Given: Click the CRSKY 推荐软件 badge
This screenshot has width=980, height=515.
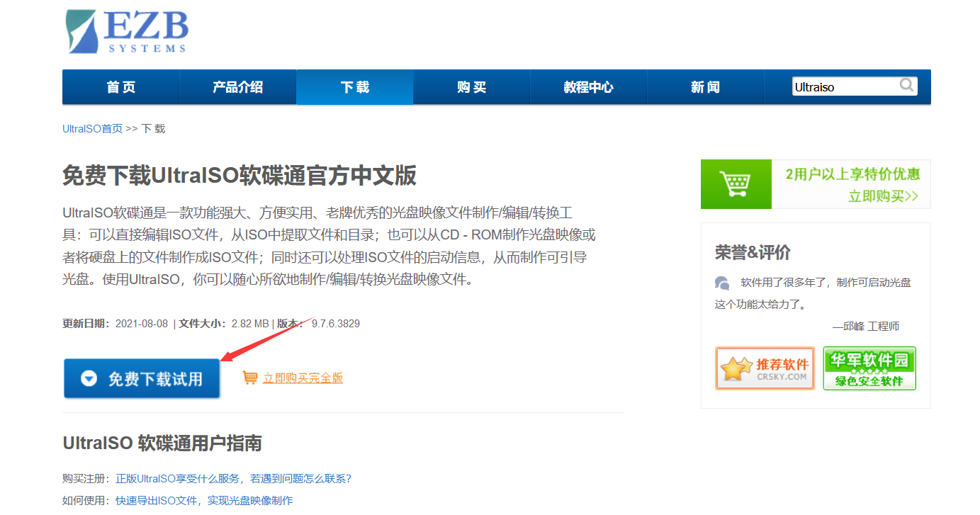Looking at the screenshot, I should tap(765, 368).
